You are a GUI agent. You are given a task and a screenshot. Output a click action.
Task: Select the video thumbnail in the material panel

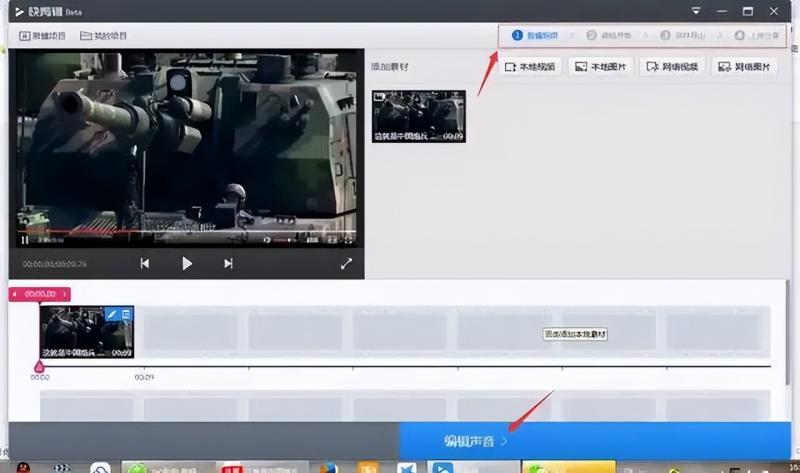pos(418,116)
